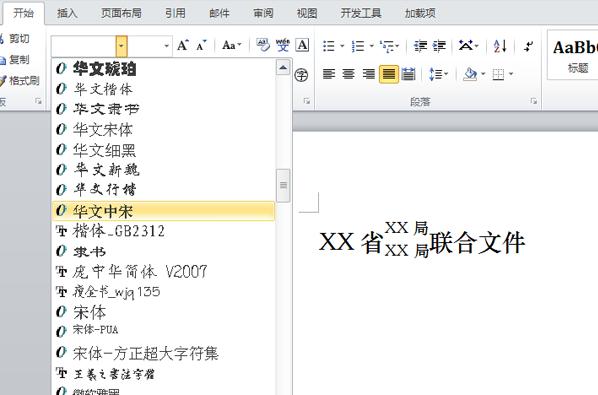The image size is (598, 395).
Task: Click the increase indent icon
Action: coord(439,46)
